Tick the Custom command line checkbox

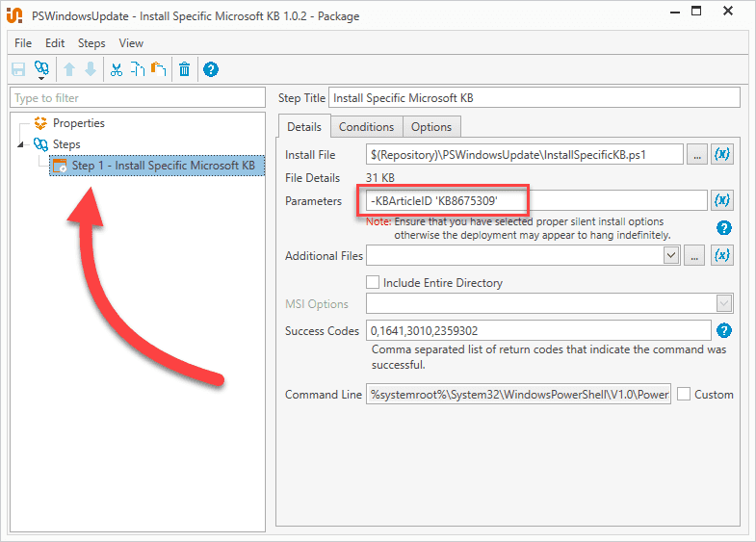click(684, 394)
